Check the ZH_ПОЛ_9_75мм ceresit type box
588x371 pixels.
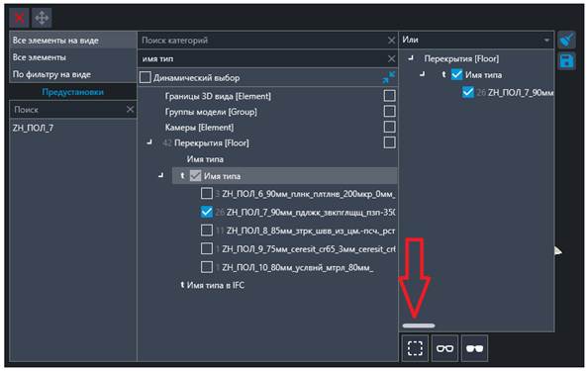207,248
